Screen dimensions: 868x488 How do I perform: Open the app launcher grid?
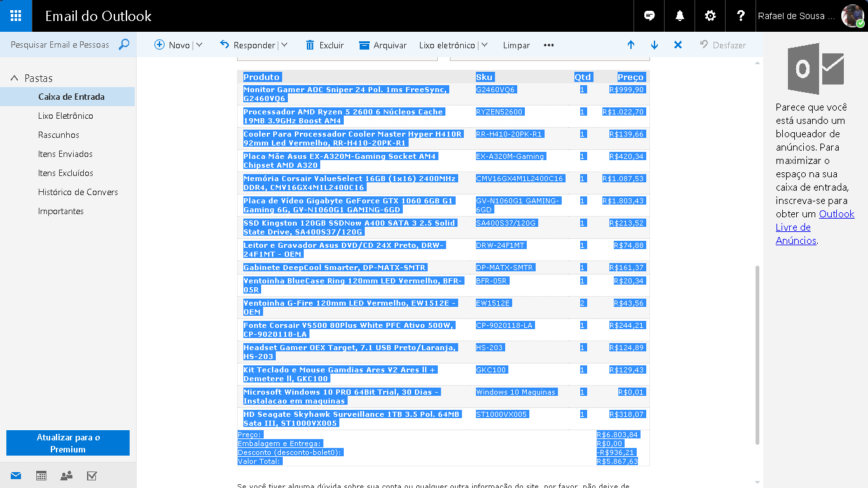[16, 16]
